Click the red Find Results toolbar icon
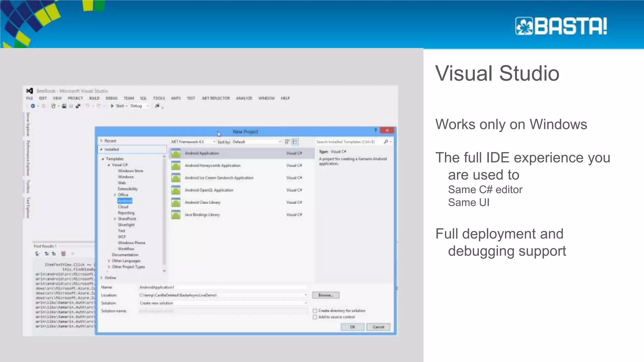This screenshot has height=362, width=644. (64, 254)
